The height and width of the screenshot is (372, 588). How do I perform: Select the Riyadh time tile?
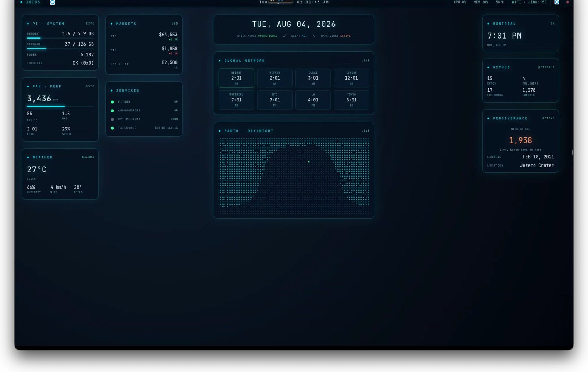275,78
